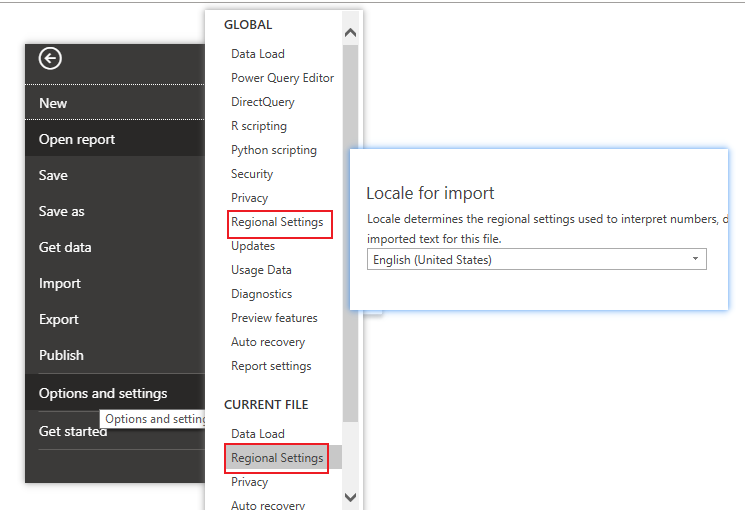Select Power Query Editor options
Viewport: 745px width, 510px height.
pyautogui.click(x=282, y=77)
